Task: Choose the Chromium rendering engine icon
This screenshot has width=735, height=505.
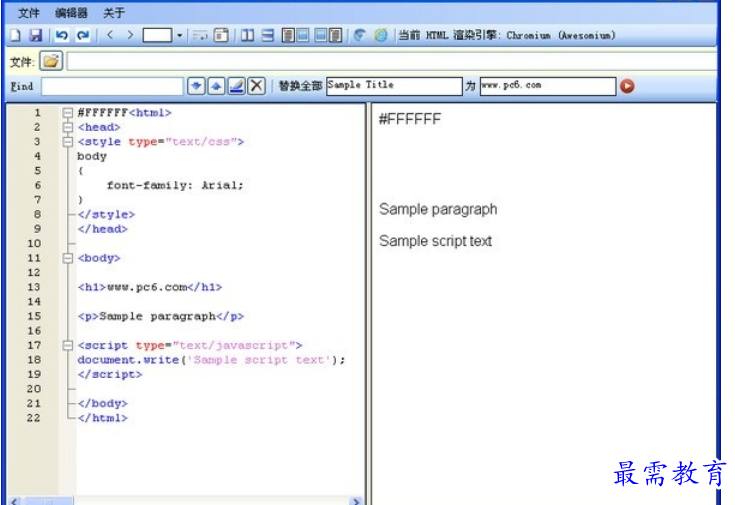Action: [x=360, y=35]
